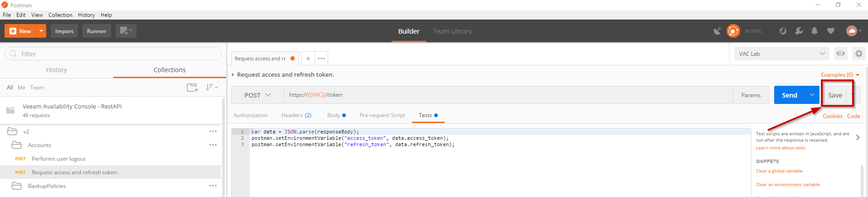Select the Team filter

[x=37, y=88]
